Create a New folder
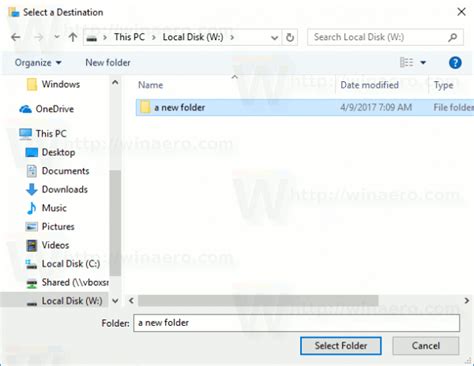 pyautogui.click(x=108, y=63)
